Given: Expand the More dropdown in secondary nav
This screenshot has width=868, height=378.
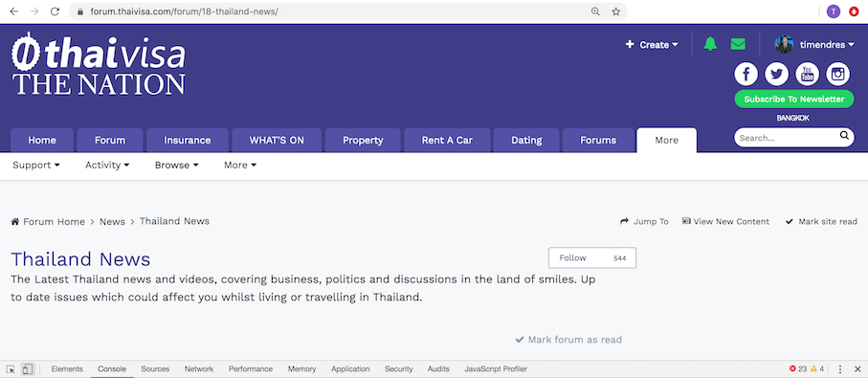Looking at the screenshot, I should tap(240, 165).
